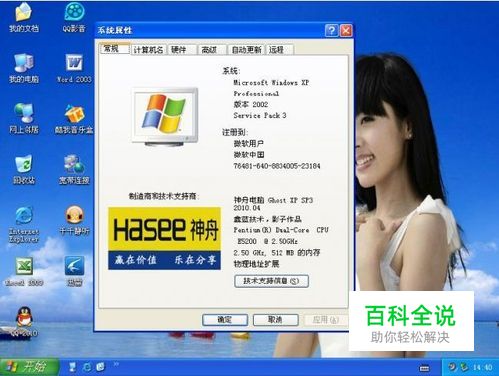Open Internet Explorer quick launch icon

coord(87,367)
